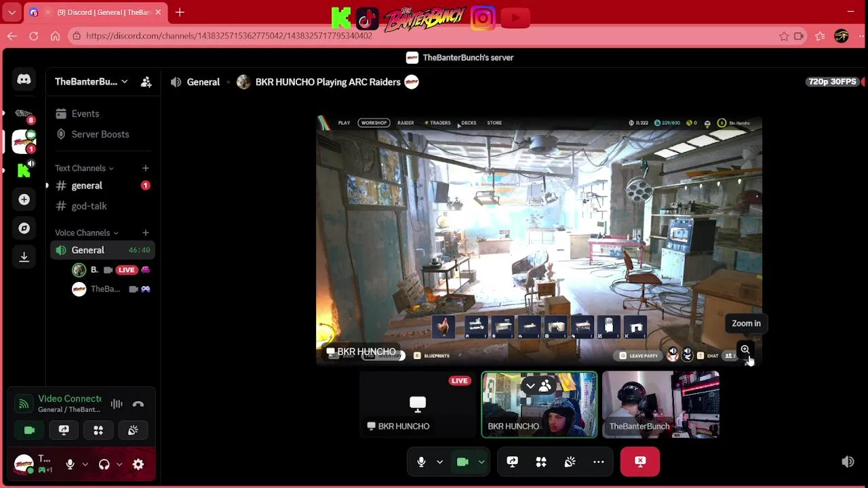Open activities button in voice panel
The height and width of the screenshot is (488, 868).
pos(98,430)
